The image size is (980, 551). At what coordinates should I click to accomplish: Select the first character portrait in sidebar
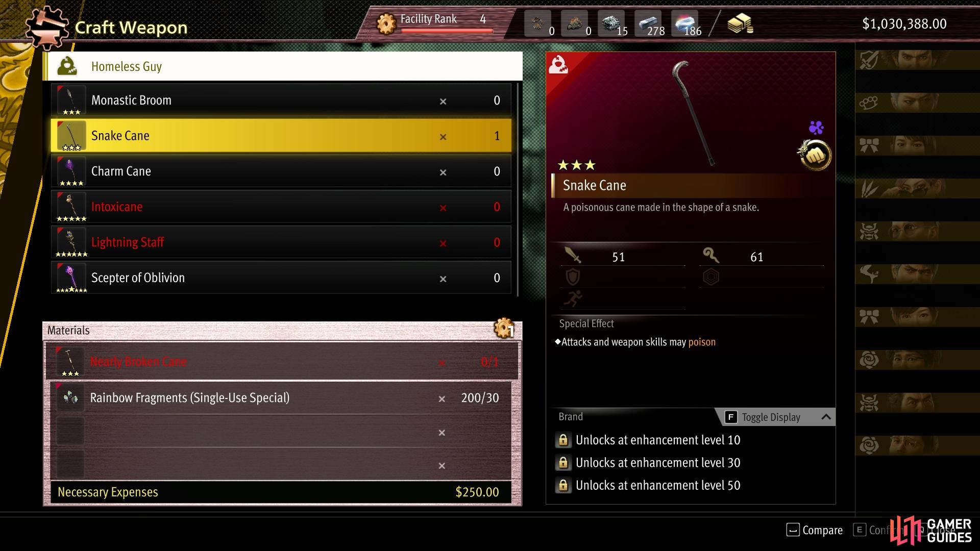pyautogui.click(x=918, y=60)
